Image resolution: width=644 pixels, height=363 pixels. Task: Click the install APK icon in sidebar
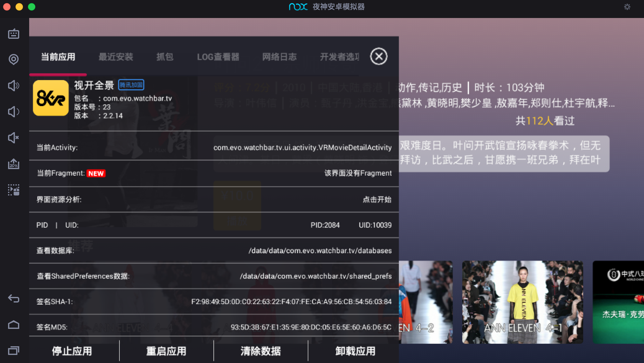pyautogui.click(x=13, y=164)
